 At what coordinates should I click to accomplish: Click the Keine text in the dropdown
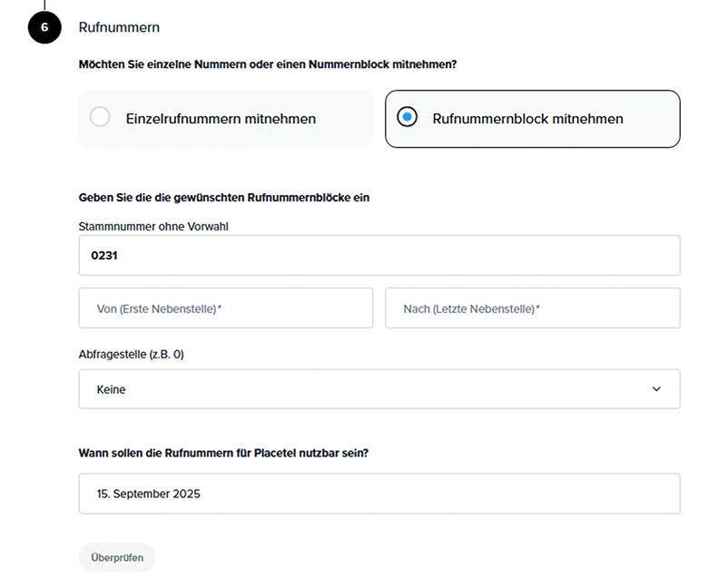111,389
